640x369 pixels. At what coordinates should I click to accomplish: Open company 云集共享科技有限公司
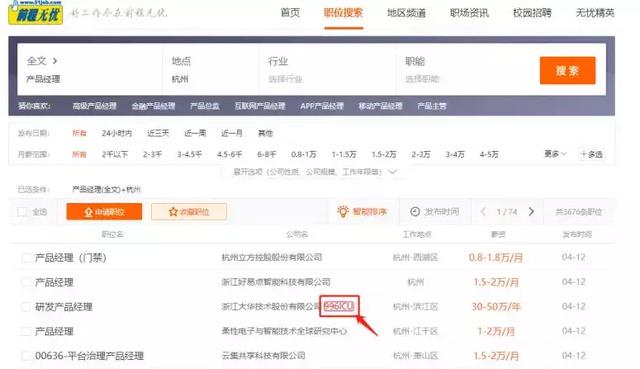coord(263,356)
